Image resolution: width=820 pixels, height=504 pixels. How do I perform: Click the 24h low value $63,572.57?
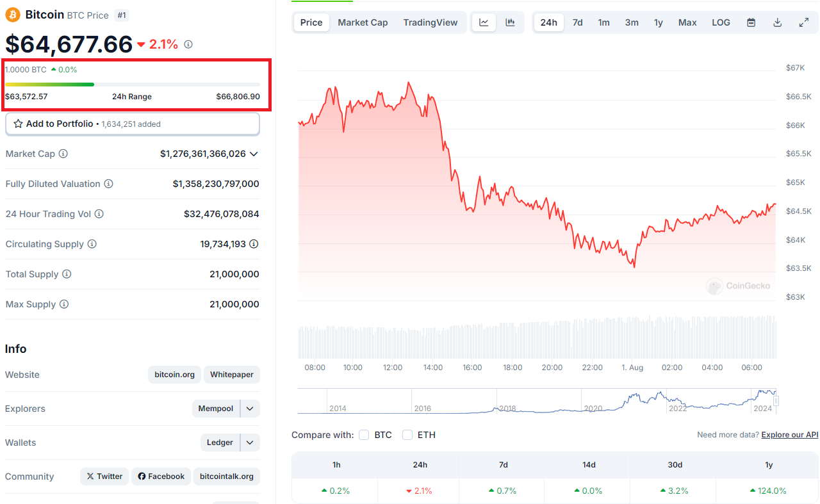click(x=26, y=97)
